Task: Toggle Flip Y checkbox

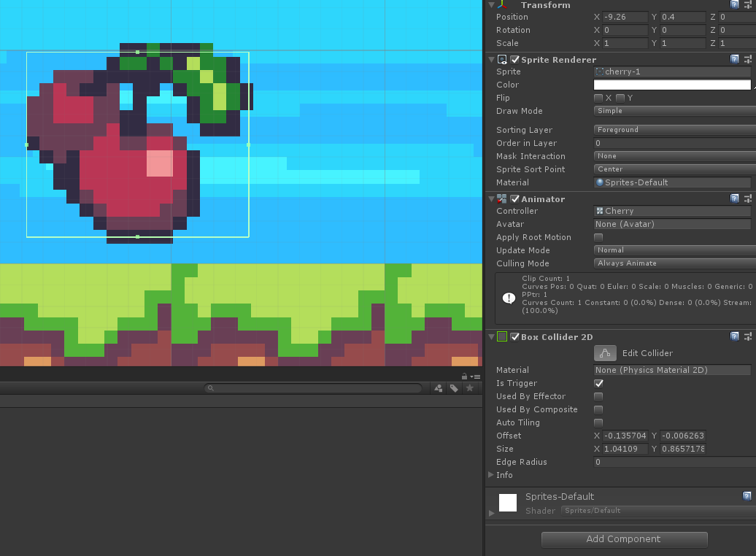Action: (x=620, y=98)
